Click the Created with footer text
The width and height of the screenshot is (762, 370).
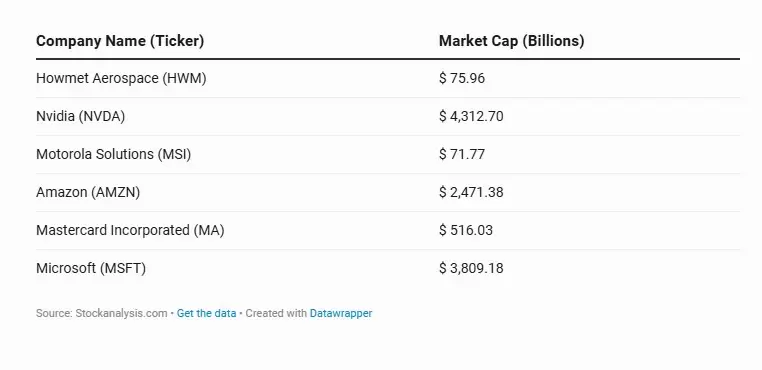276,313
